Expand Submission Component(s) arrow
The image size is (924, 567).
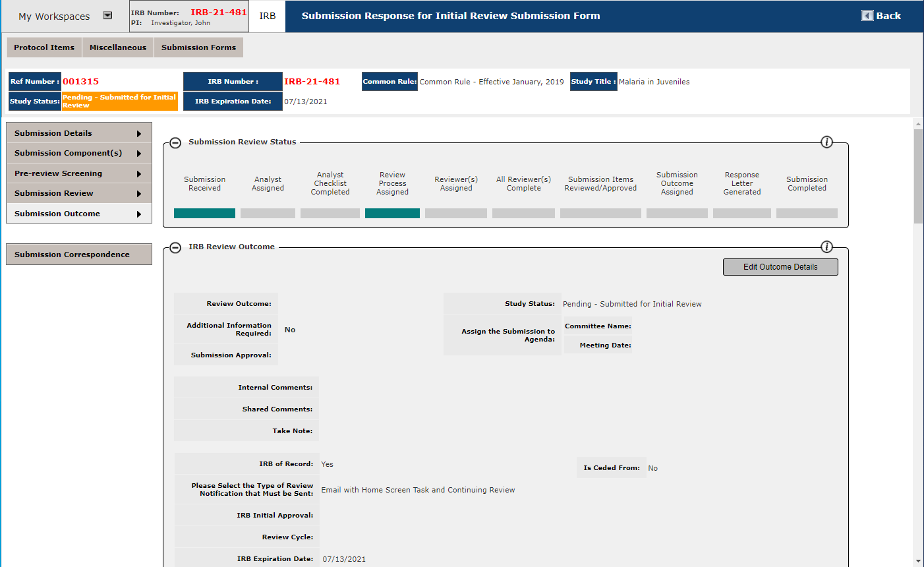139,154
